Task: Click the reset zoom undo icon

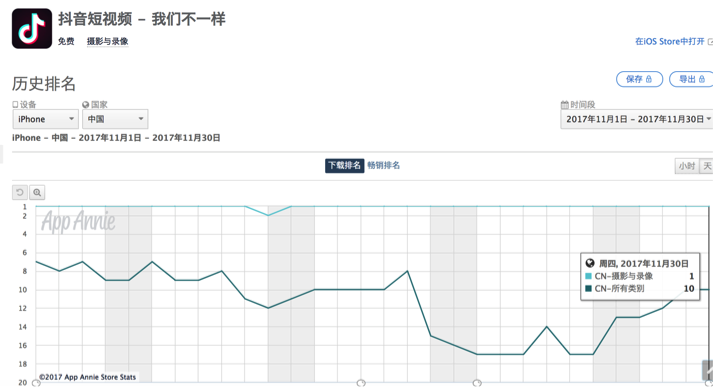Action: click(20, 192)
